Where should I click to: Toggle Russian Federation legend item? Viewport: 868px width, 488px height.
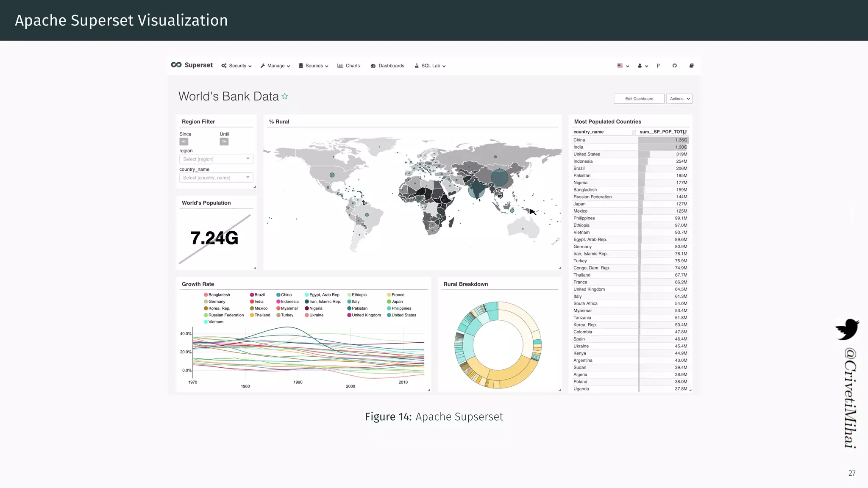[x=224, y=315]
